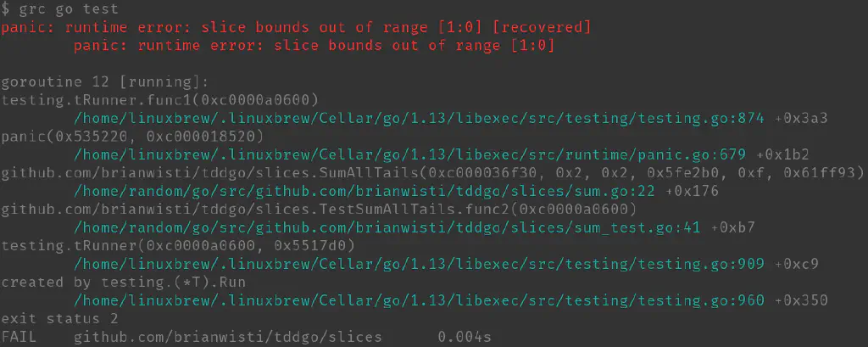Follow the sum_test.go:41 file path
This screenshot has width=868, height=347.
pyautogui.click(x=391, y=227)
